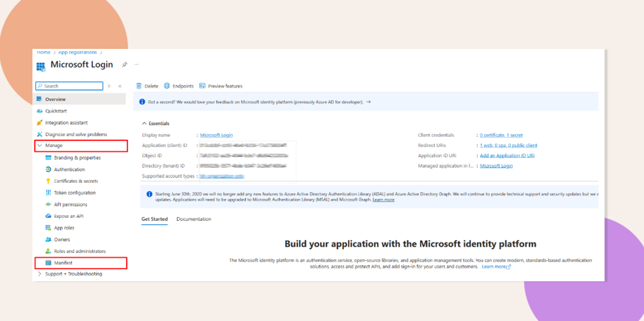Click the Endpoints globe icon
Screen dimensions: 644x321
click(x=167, y=86)
